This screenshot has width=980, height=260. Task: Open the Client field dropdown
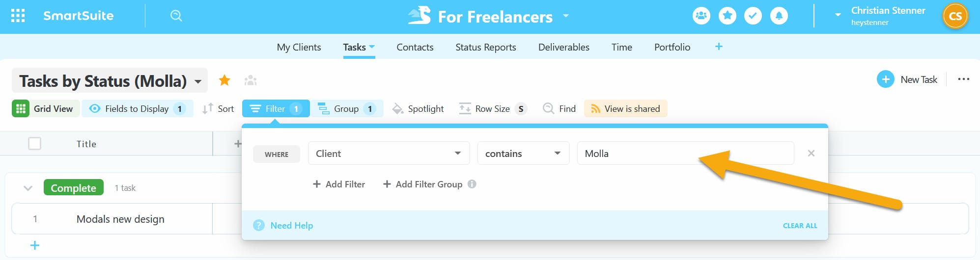389,154
